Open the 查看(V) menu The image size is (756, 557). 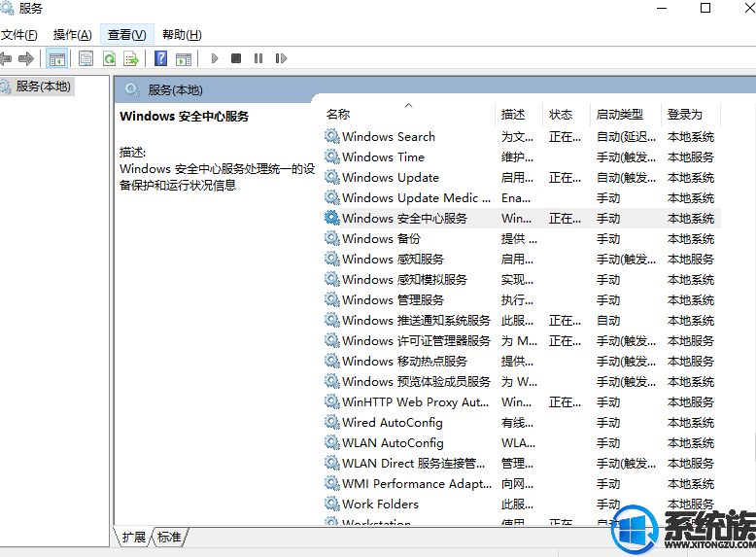126,35
